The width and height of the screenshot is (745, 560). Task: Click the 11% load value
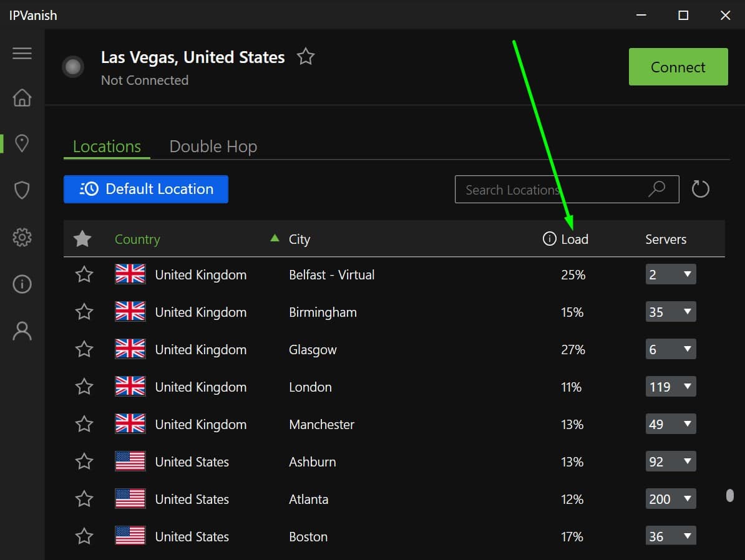(x=571, y=387)
